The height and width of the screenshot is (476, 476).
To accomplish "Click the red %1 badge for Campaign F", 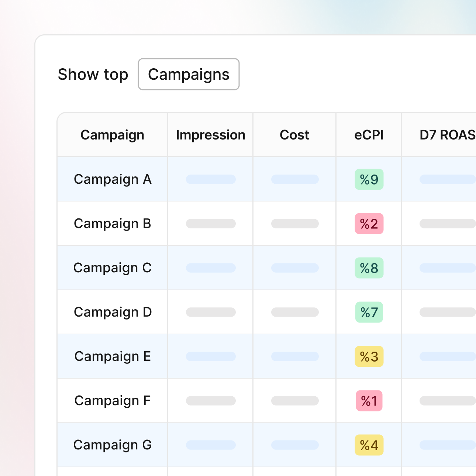I will pyautogui.click(x=369, y=401).
